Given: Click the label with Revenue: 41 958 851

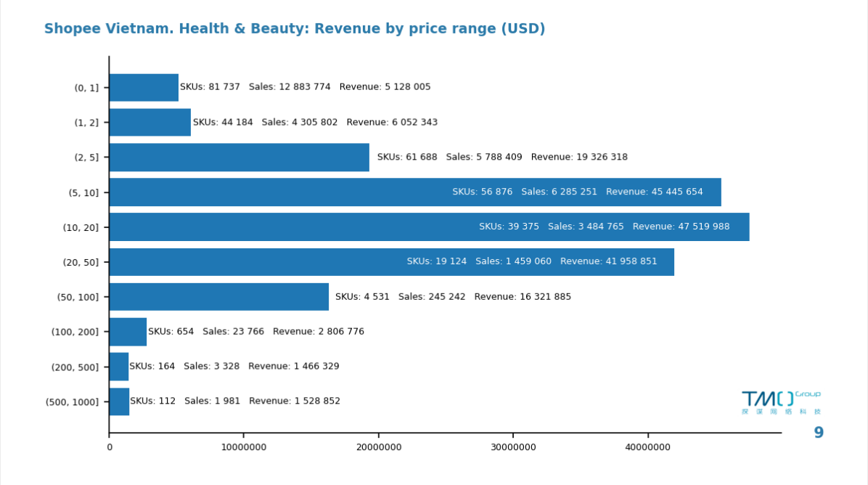Looking at the screenshot, I should 531,261.
